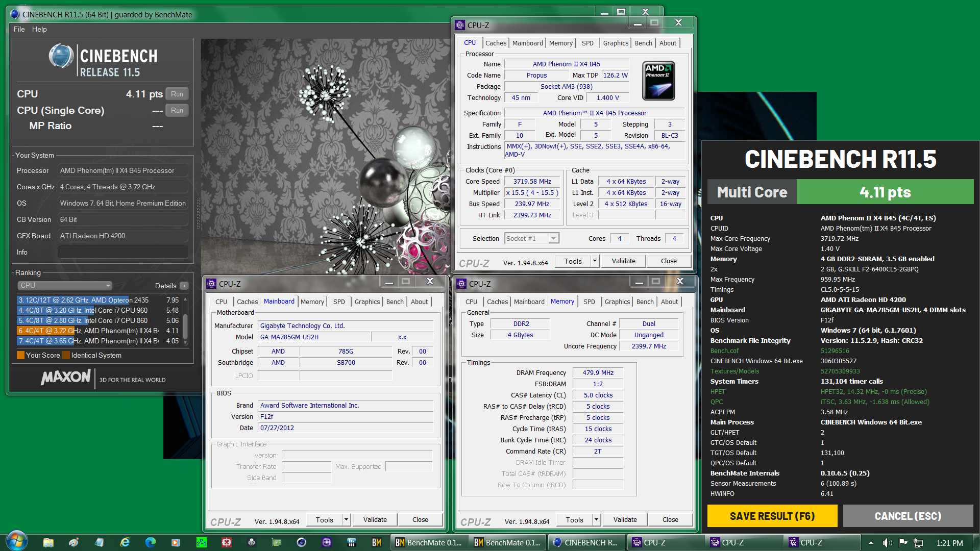Click the Details arrow icon in Ranking
The image size is (980, 551).
point(184,286)
